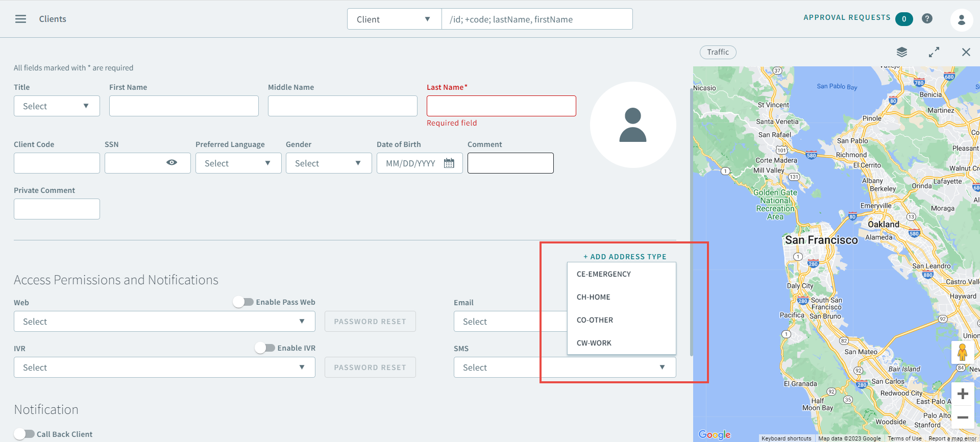Screen dimensions: 980x442
Task: Open APPROVAL REQUESTS link
Action: click(x=847, y=17)
